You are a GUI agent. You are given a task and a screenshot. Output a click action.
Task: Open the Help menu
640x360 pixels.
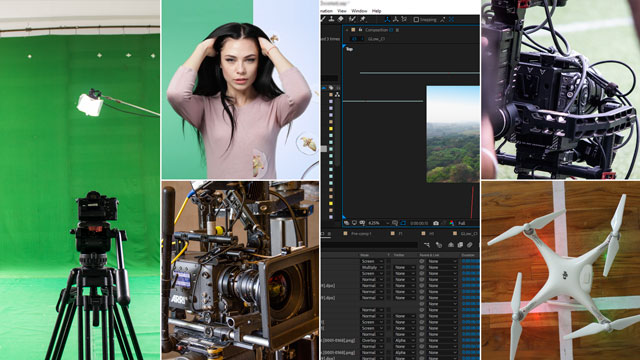click(x=376, y=11)
